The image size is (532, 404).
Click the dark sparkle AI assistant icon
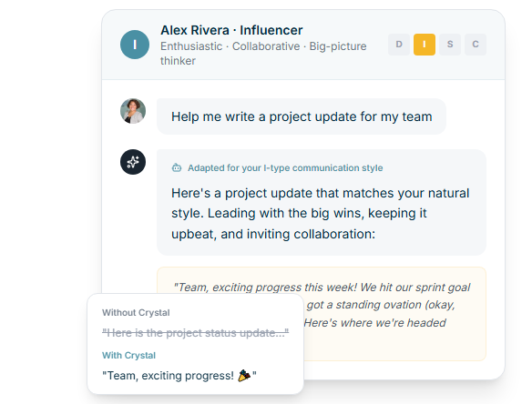click(x=133, y=162)
